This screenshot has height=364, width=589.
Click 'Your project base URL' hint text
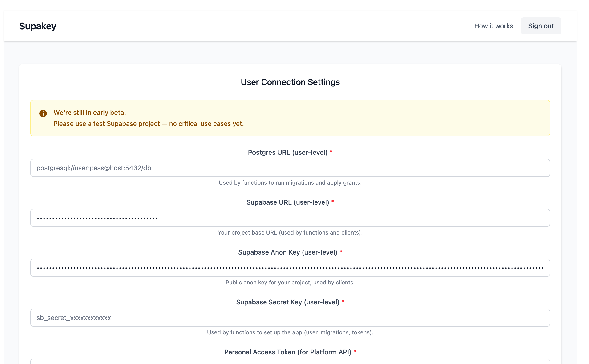pos(290,233)
